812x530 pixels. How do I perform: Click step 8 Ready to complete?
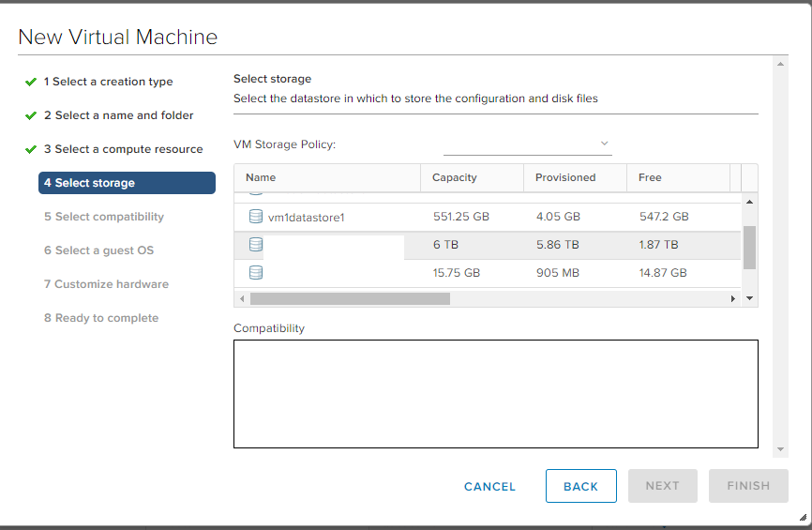(101, 318)
